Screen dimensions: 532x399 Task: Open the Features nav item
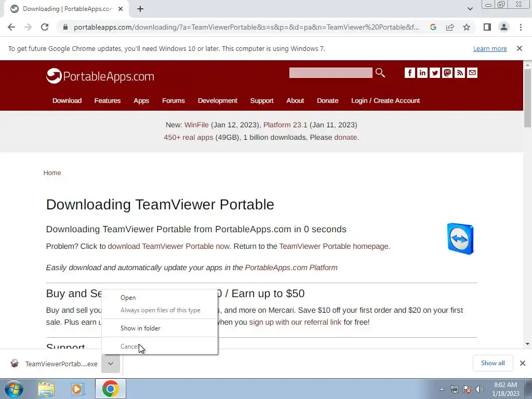pos(107,100)
